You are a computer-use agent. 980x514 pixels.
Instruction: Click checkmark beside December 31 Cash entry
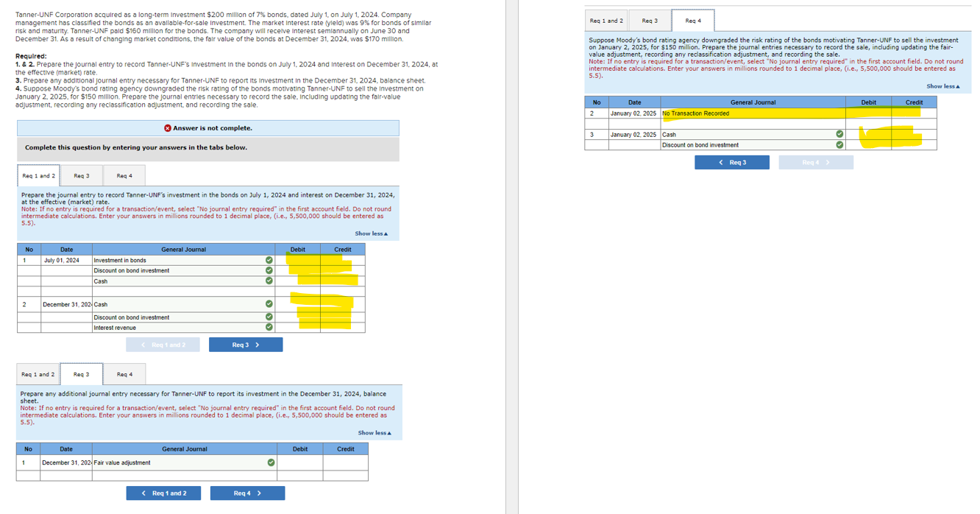pos(269,304)
